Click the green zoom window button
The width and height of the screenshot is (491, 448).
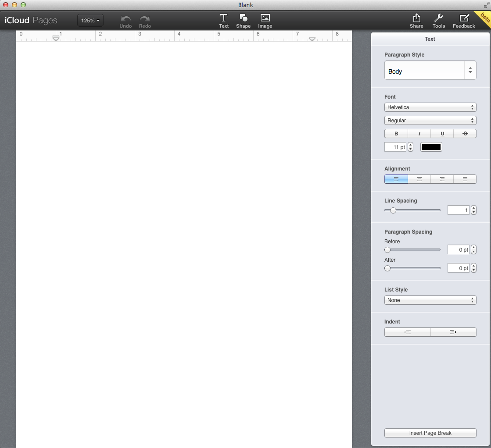pos(23,5)
